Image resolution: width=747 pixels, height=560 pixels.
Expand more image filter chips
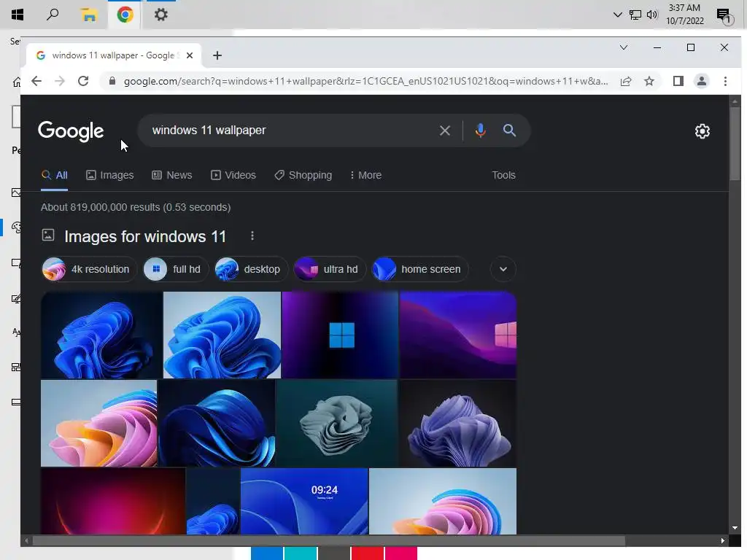[x=503, y=269]
